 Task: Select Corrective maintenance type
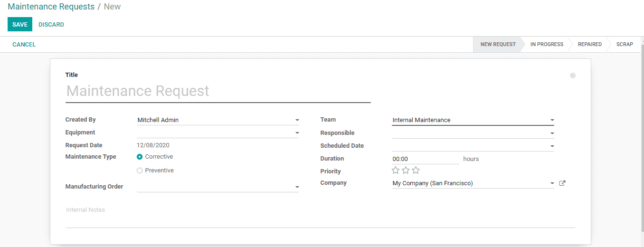(x=140, y=157)
